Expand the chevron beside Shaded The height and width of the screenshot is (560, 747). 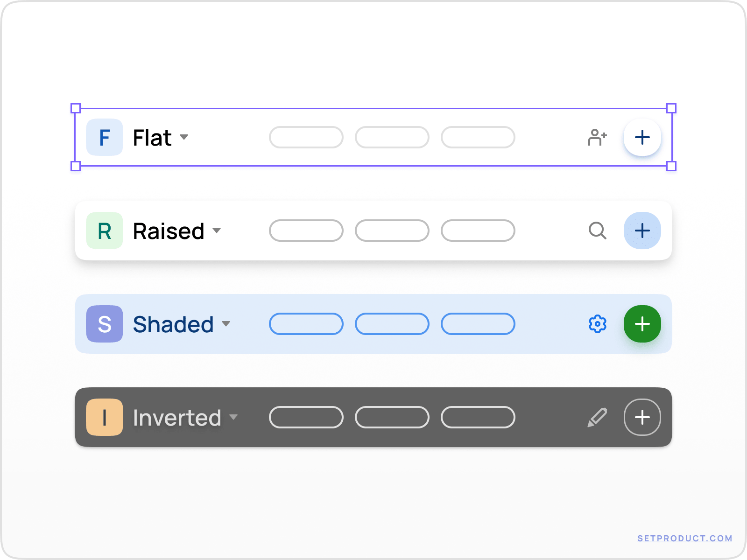(x=227, y=325)
